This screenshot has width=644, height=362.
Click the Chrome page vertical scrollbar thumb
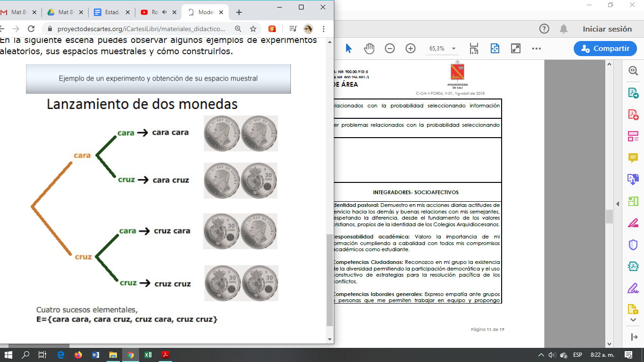[330, 280]
